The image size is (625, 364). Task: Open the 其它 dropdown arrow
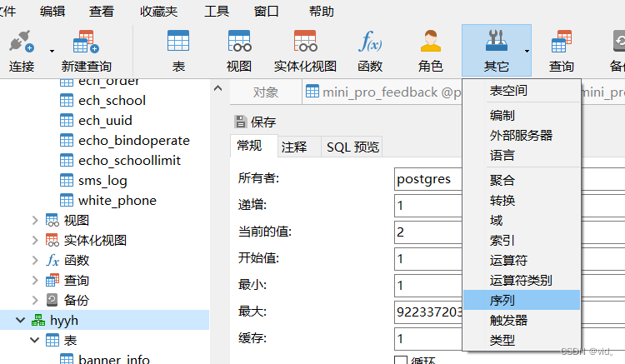pos(527,51)
